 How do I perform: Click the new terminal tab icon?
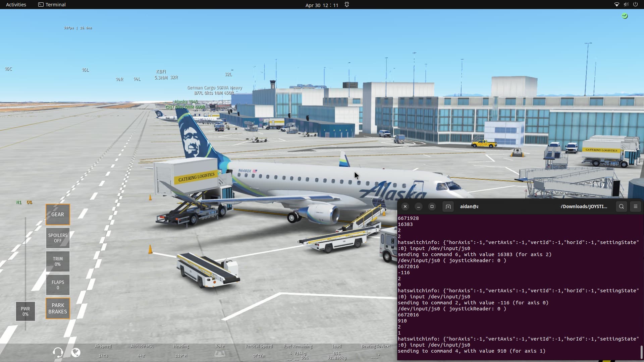pyautogui.click(x=448, y=206)
